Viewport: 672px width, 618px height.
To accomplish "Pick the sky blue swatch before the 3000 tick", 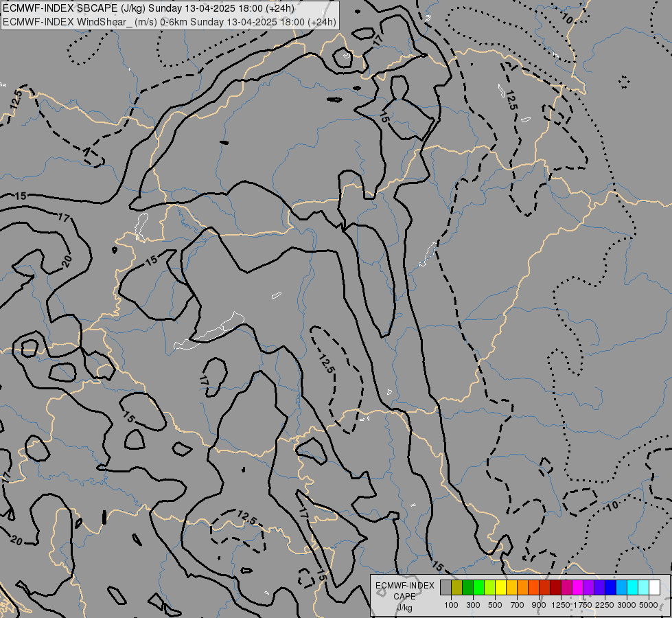I will pyautogui.click(x=621, y=587).
